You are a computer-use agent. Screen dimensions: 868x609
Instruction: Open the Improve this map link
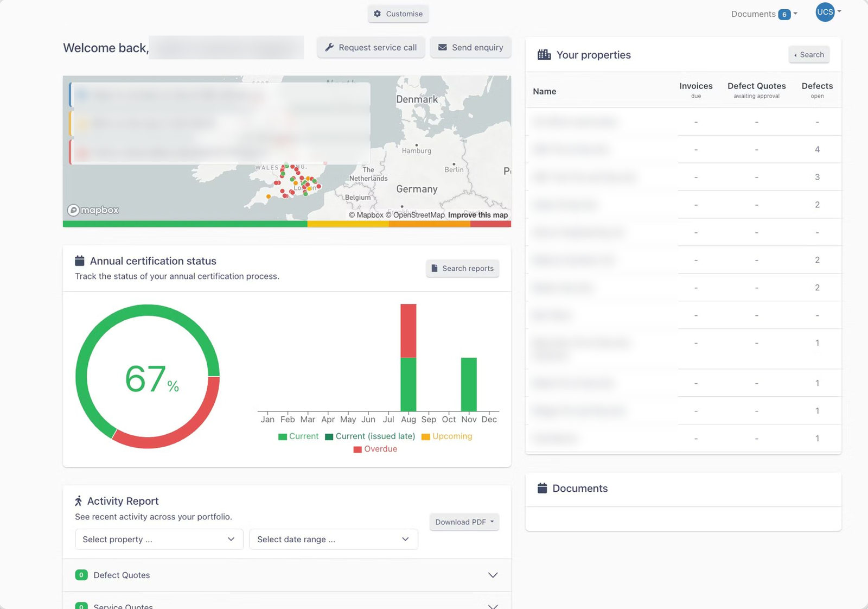pyautogui.click(x=478, y=215)
